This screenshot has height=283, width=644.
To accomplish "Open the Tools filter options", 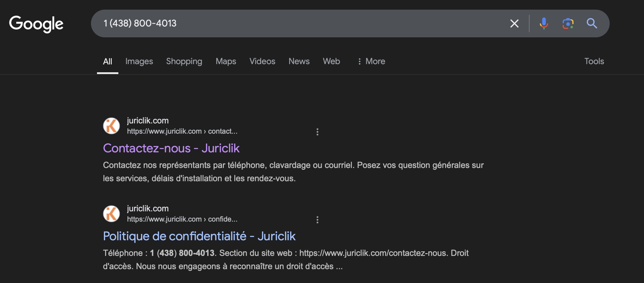I will pos(594,61).
